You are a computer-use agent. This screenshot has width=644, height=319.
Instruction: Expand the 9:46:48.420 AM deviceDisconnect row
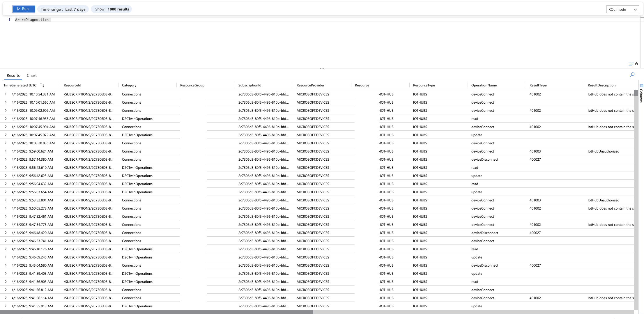click(6, 233)
